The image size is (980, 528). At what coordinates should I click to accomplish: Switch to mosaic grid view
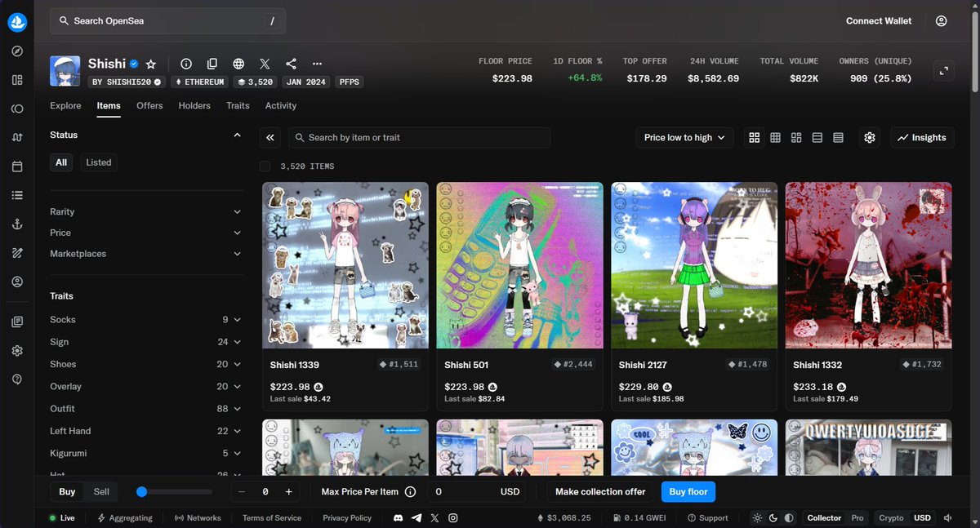(x=796, y=138)
